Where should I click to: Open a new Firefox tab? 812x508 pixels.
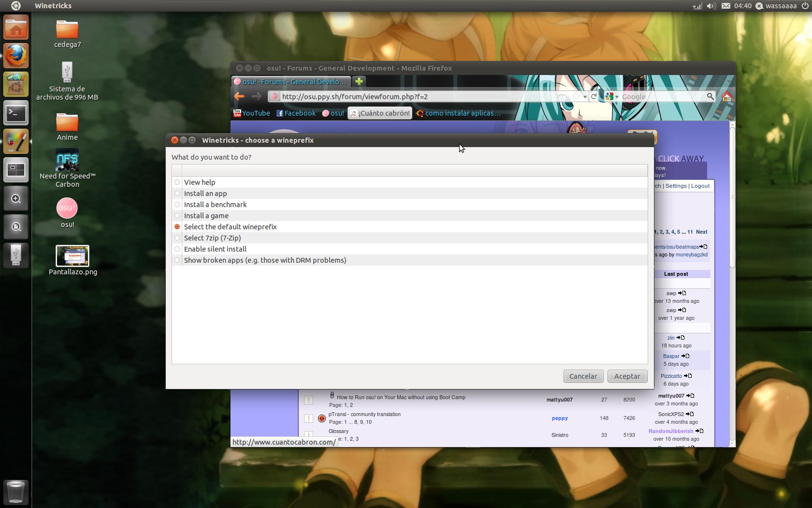(x=359, y=81)
